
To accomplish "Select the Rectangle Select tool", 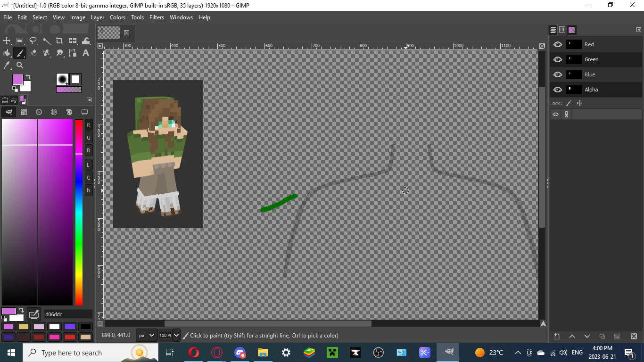I will (20, 41).
